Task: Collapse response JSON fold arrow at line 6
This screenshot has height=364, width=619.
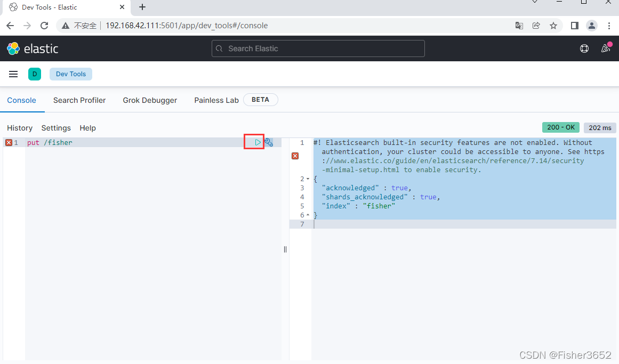Action: tap(308, 215)
